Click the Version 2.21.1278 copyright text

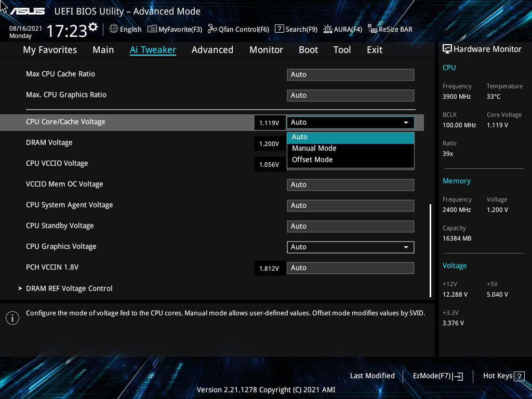pos(267,390)
